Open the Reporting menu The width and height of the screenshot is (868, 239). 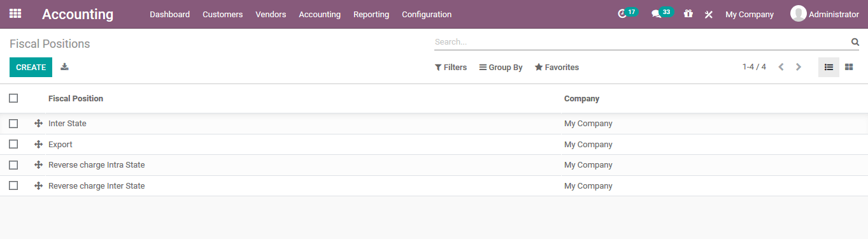371,14
